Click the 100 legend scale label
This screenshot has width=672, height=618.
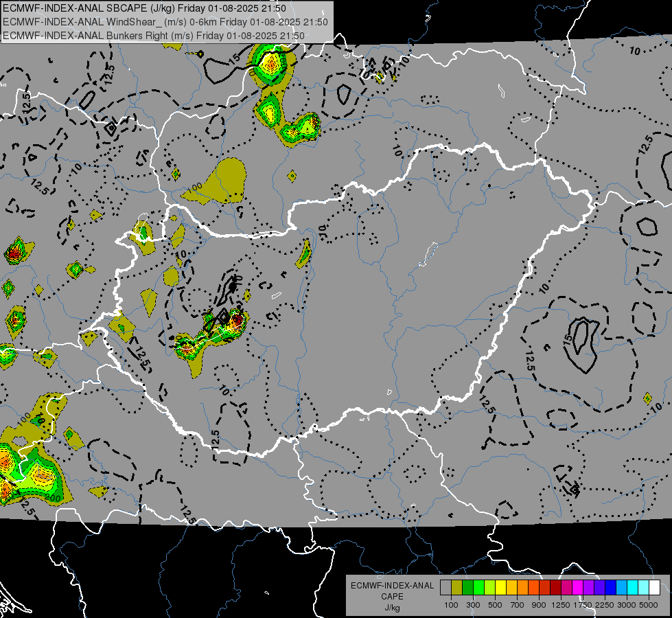point(451,605)
